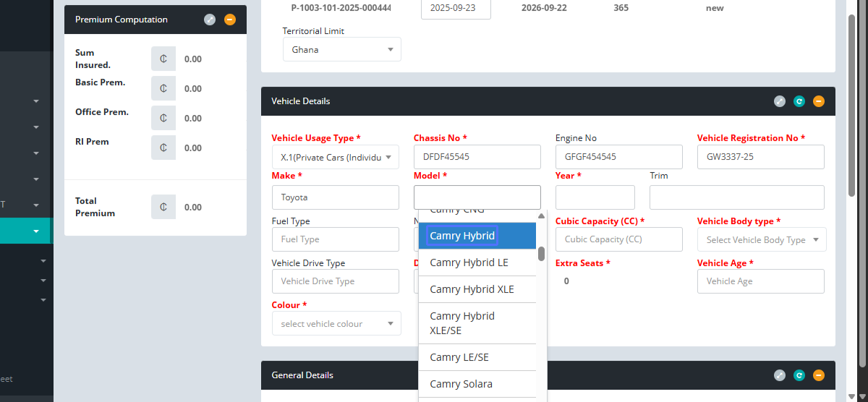Expand the Premium Computation panel to fullscreen
Image resolution: width=868 pixels, height=402 pixels.
(210, 20)
